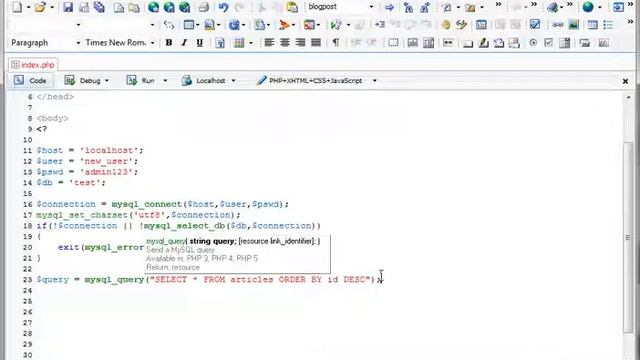Expand the top-right toolbar overflow chevron
Screen dimensions: 640x360
coord(630,4)
